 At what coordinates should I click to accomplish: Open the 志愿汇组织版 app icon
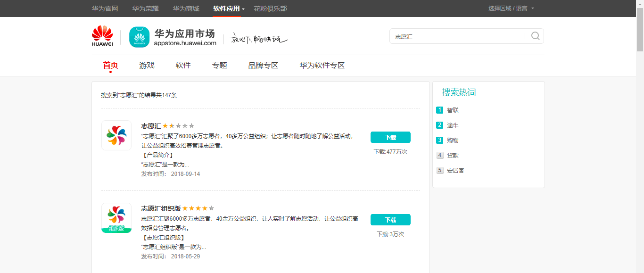point(116,218)
